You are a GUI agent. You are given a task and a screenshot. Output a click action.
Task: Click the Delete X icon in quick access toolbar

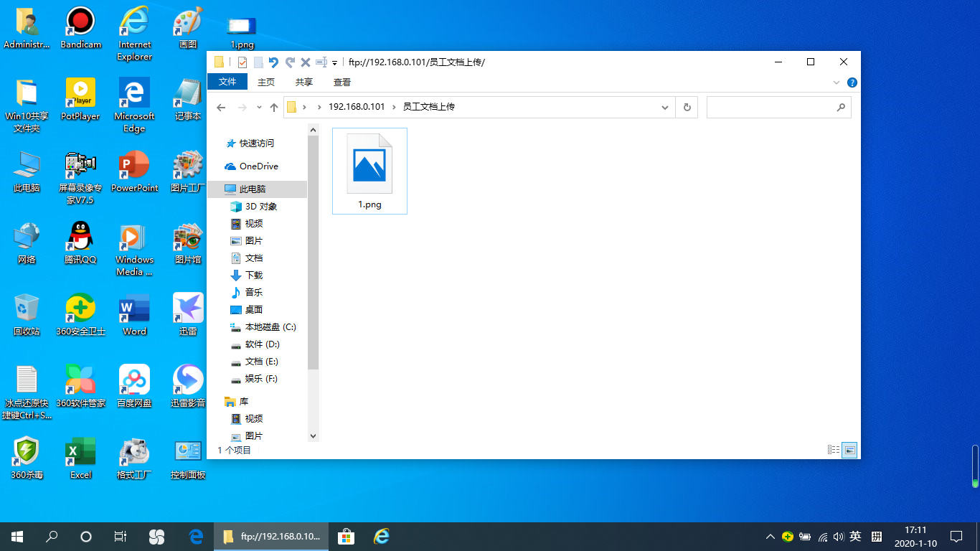pos(306,62)
